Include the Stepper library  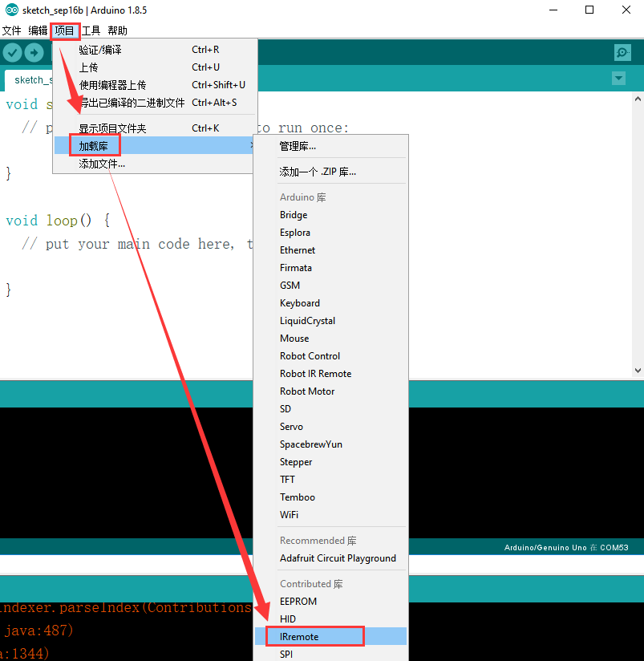(x=331, y=462)
